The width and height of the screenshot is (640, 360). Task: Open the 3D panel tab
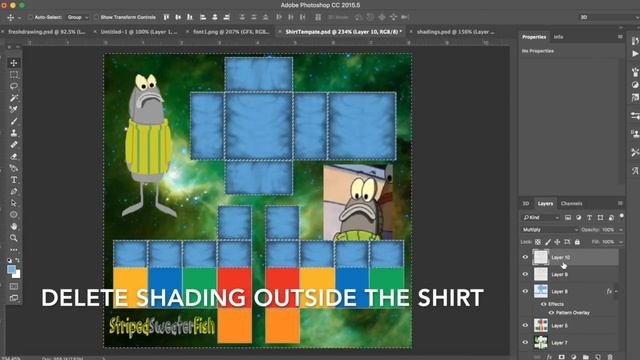point(526,203)
